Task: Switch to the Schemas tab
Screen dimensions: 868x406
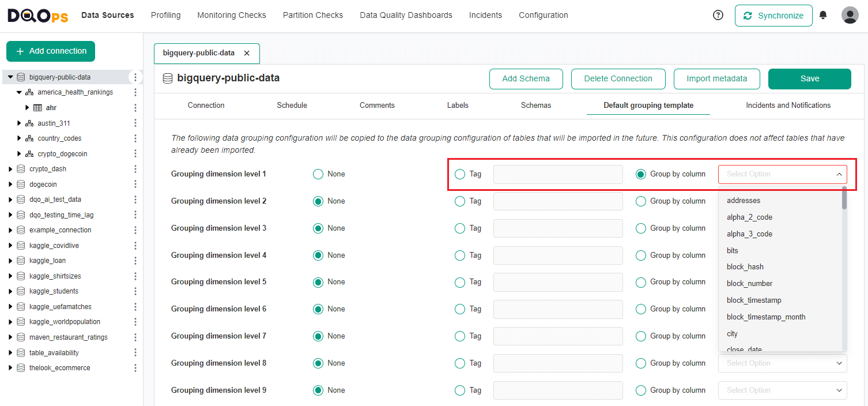Action: 536,106
